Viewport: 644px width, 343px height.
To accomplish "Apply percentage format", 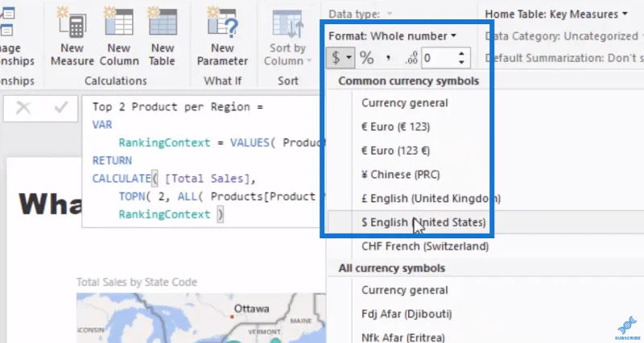I will [367, 58].
